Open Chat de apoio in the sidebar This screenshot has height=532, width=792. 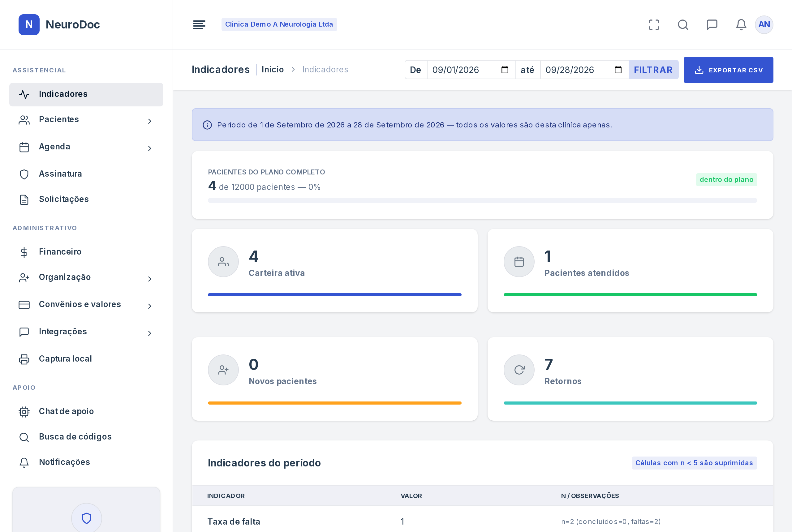coord(86,412)
